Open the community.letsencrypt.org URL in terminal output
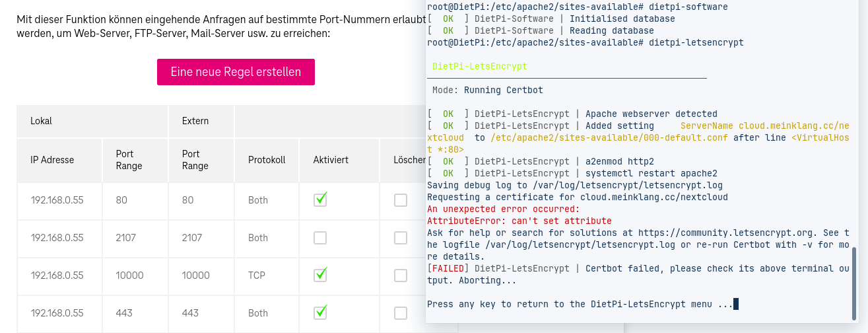The height and width of the screenshot is (333, 868). (x=716, y=233)
